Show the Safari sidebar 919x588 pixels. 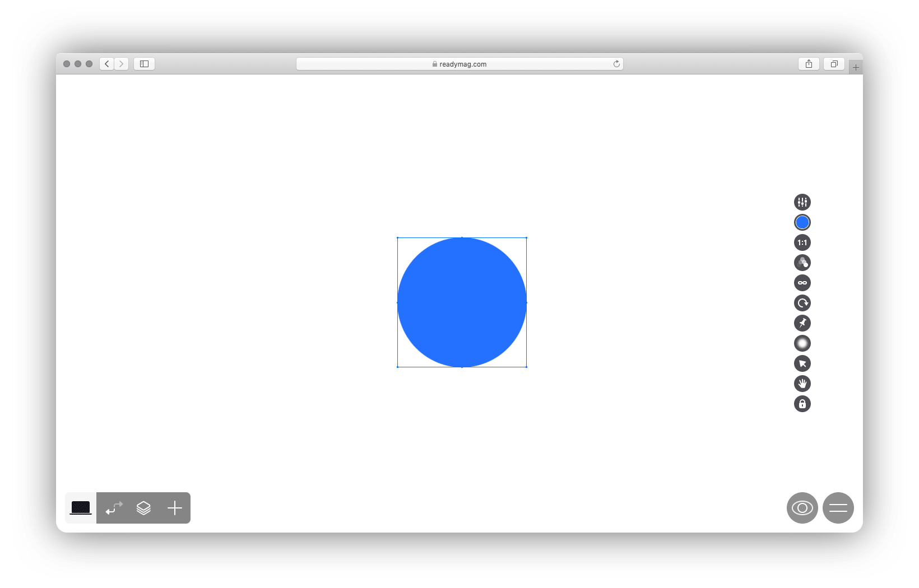tap(144, 63)
